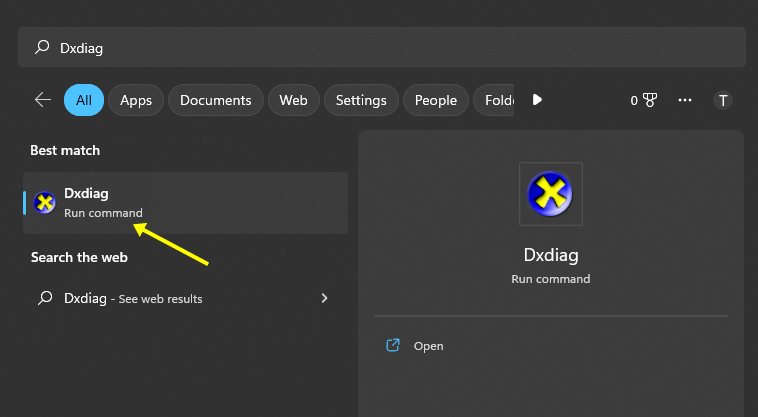Click the search magnifier icon in search box

tap(42, 47)
